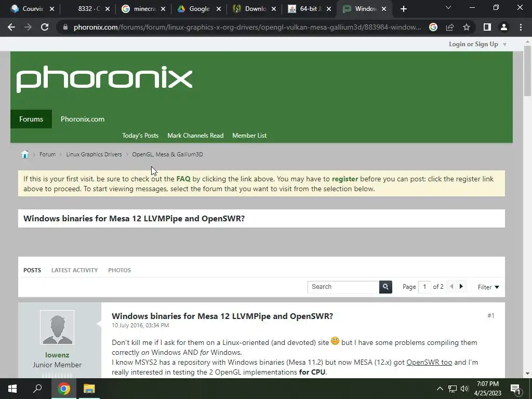Screen dimensions: 532x399
Task: Go back with the browser back arrow
Action: [x=11, y=27]
